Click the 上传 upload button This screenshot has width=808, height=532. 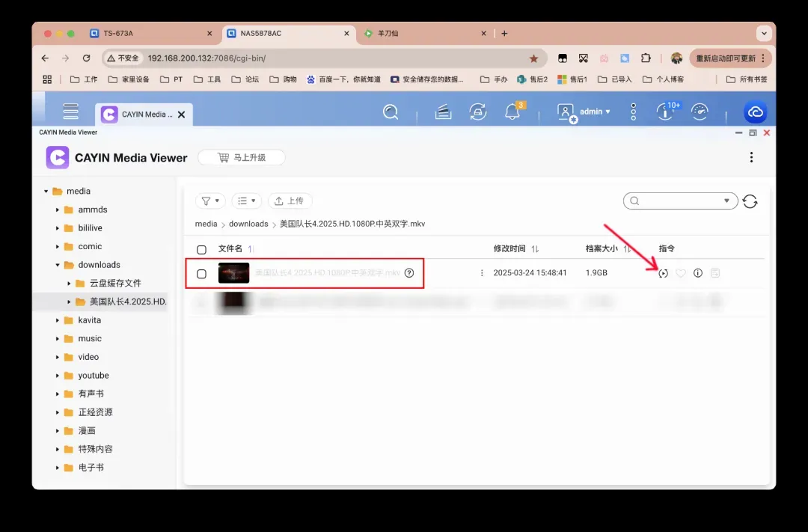[x=290, y=201]
